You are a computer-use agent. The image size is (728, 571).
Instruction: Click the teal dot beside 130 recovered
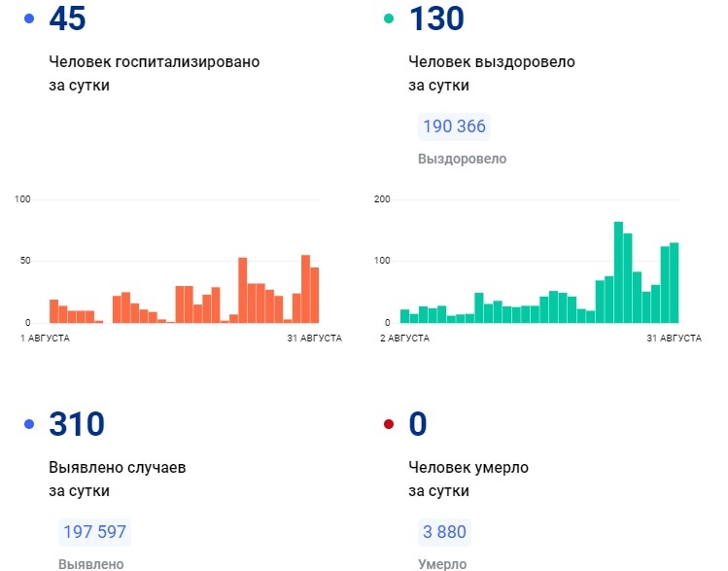click(389, 19)
